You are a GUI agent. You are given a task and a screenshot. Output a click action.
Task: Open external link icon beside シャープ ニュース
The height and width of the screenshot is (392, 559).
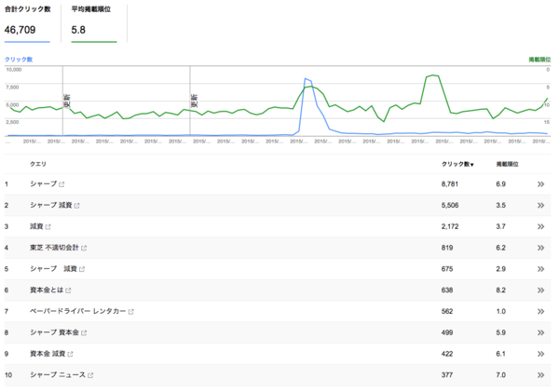coord(90,375)
